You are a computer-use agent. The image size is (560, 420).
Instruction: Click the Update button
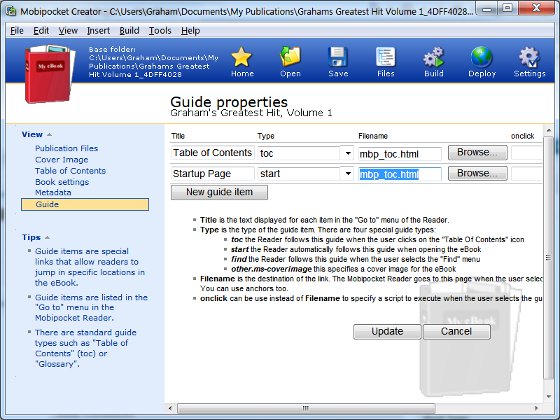pos(387,331)
